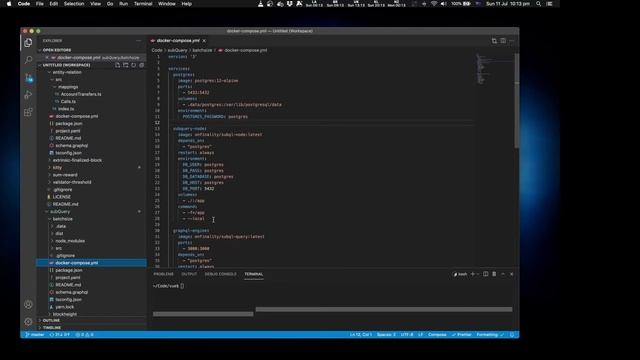Switch to Problems panel tab

tap(164, 274)
